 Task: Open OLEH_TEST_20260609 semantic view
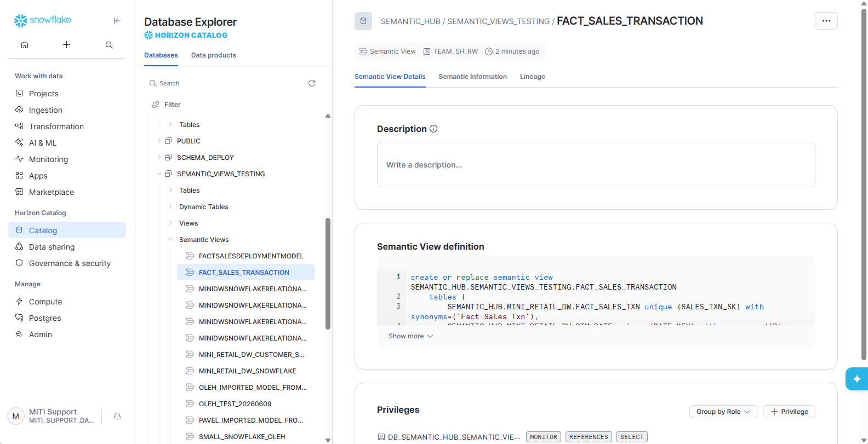pyautogui.click(x=246, y=403)
